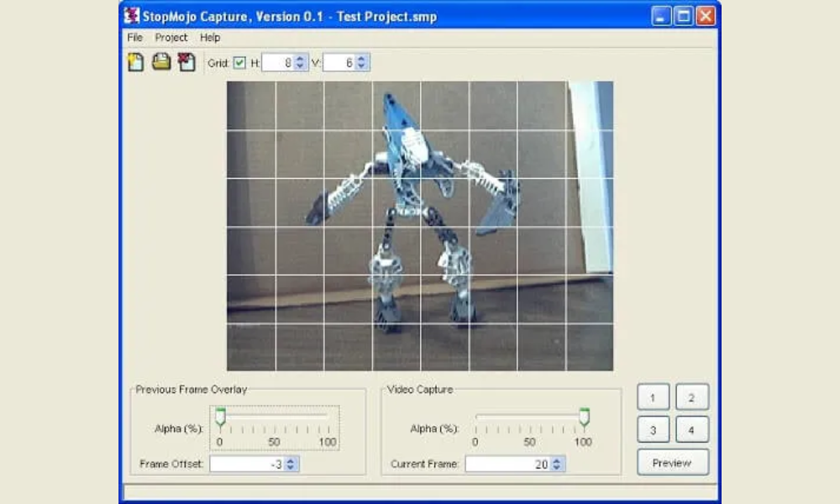
Task: Click button 3
Action: (x=653, y=429)
